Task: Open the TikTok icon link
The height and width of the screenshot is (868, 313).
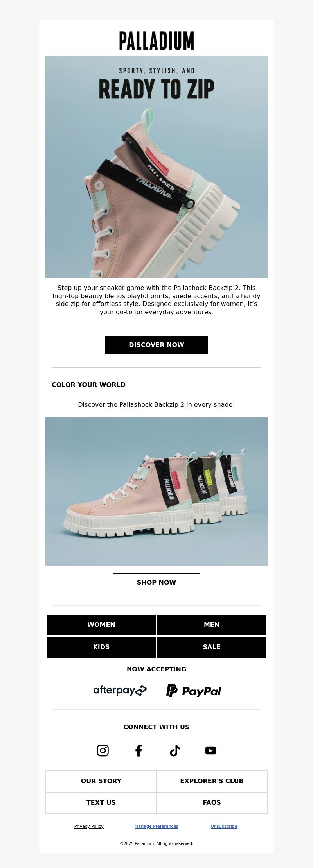Action: click(174, 750)
